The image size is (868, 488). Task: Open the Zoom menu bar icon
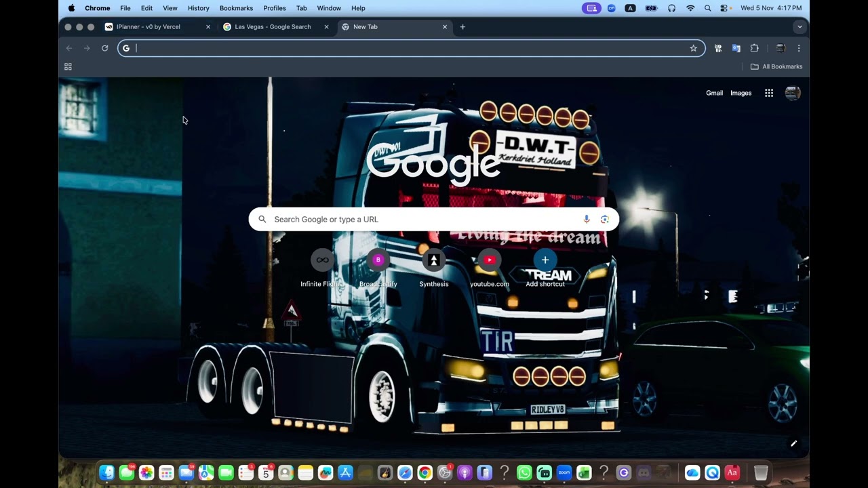point(612,8)
